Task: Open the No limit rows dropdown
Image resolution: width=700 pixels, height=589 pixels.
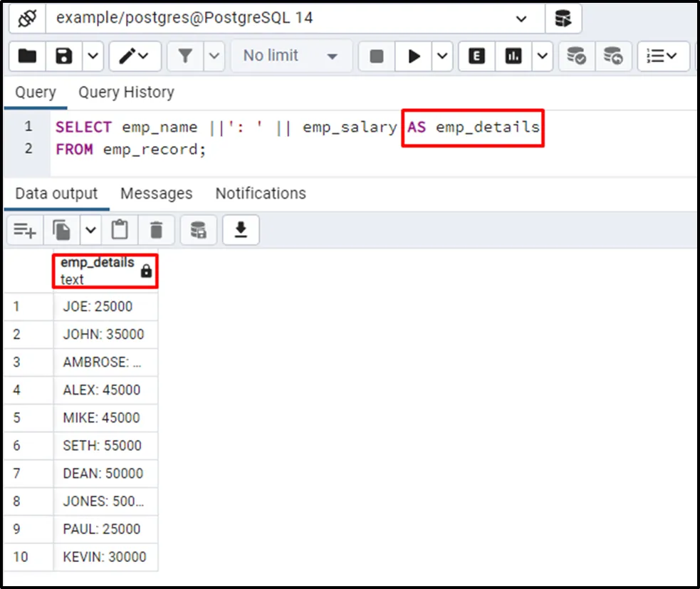Action: click(291, 56)
